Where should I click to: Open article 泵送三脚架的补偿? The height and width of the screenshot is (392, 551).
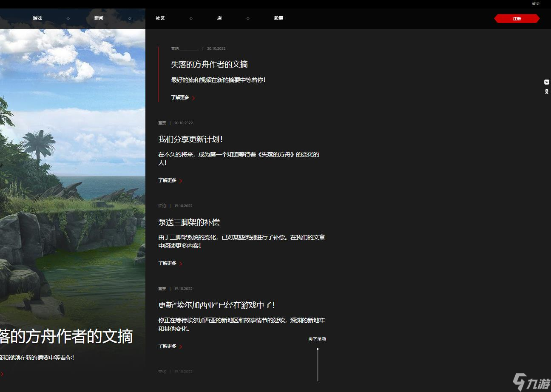(189, 222)
